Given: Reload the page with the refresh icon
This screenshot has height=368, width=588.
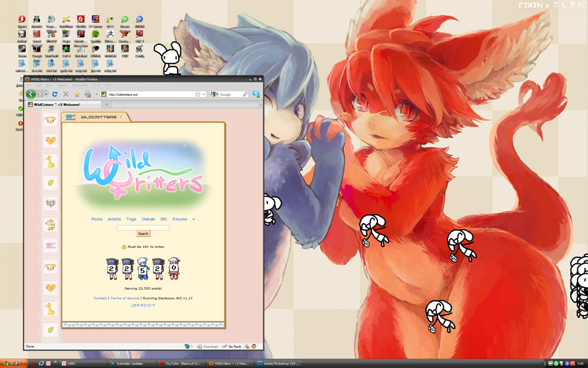Looking at the screenshot, I should (55, 94).
